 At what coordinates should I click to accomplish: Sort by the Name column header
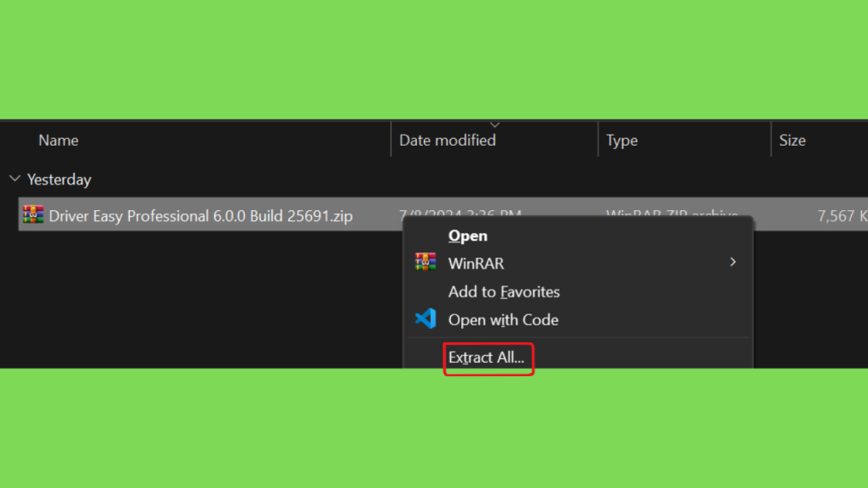[58, 141]
